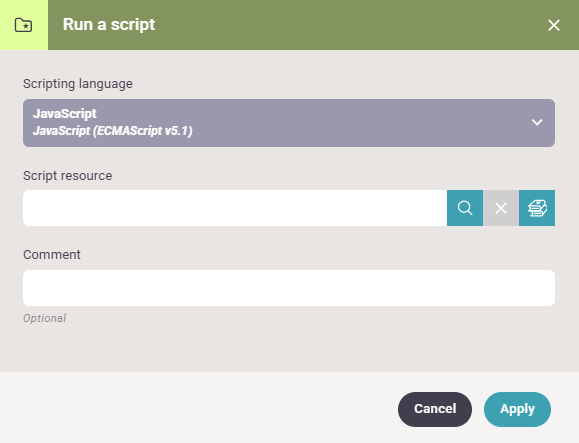Image resolution: width=579 pixels, height=443 pixels.
Task: Click the Script resource label
Action: coord(68,176)
